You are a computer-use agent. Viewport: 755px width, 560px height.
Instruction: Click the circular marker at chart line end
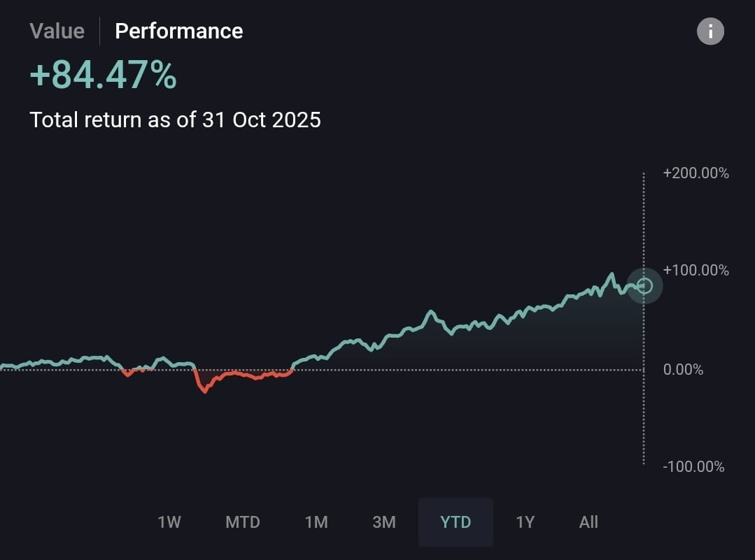(x=644, y=285)
